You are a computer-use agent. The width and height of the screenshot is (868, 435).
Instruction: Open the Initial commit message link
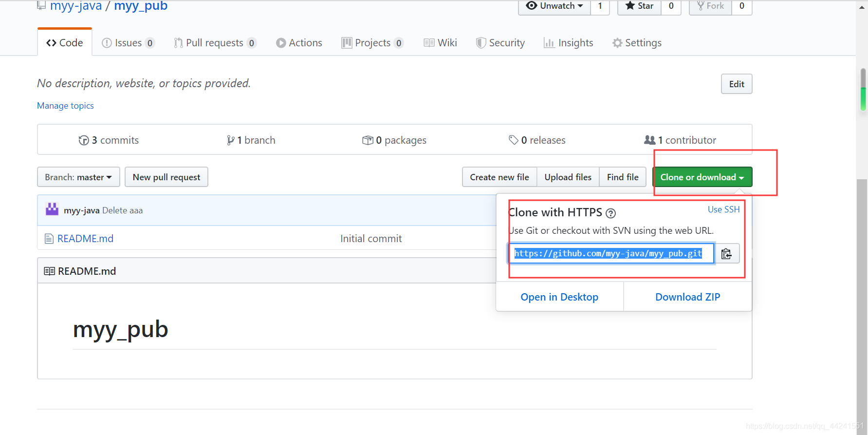pyautogui.click(x=371, y=239)
